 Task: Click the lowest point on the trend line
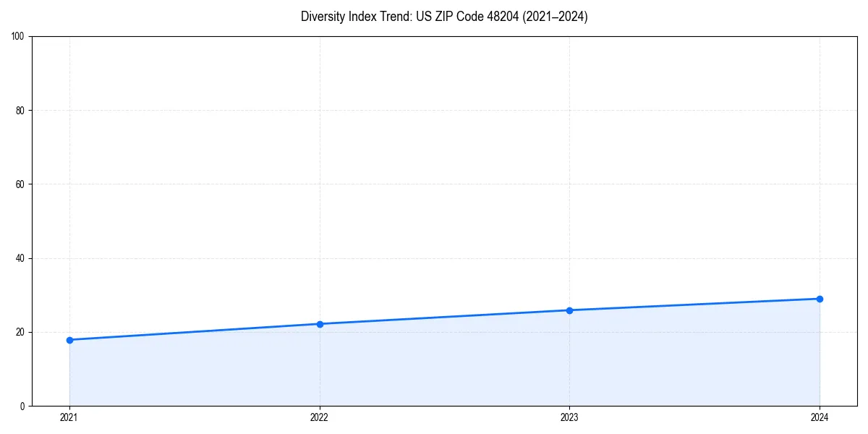click(x=69, y=339)
